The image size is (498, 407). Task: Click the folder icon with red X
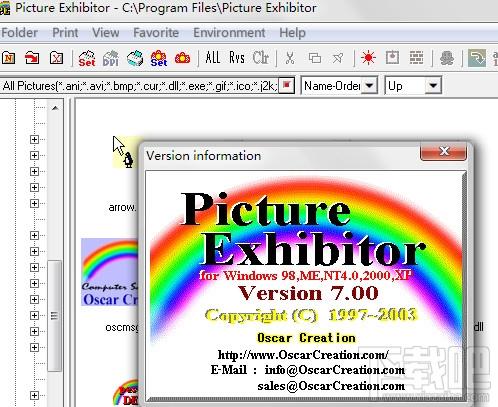pyautogui.click(x=56, y=58)
